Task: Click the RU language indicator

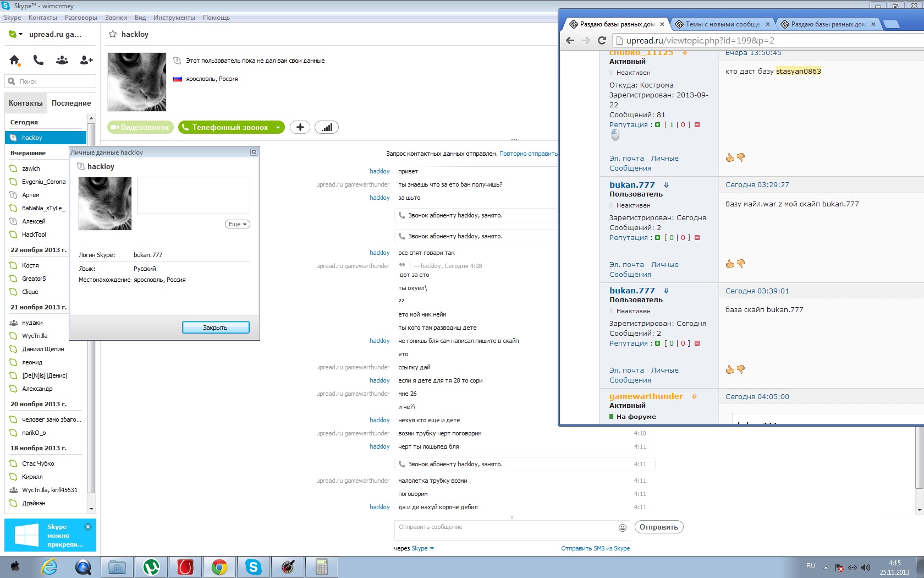Action: coord(811,565)
